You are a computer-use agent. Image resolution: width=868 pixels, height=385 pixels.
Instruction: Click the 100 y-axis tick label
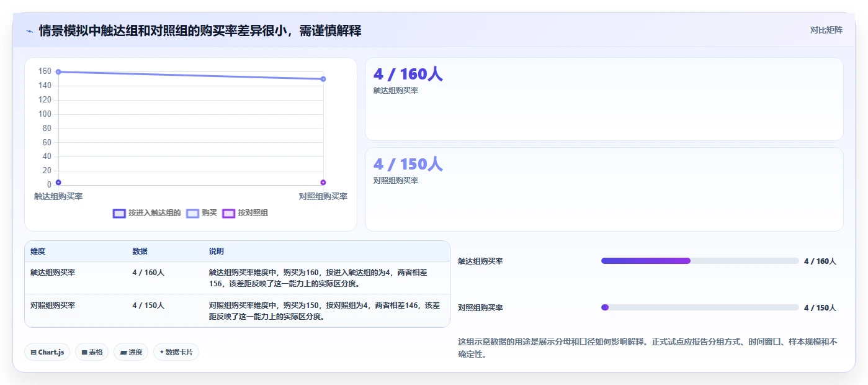(x=45, y=114)
